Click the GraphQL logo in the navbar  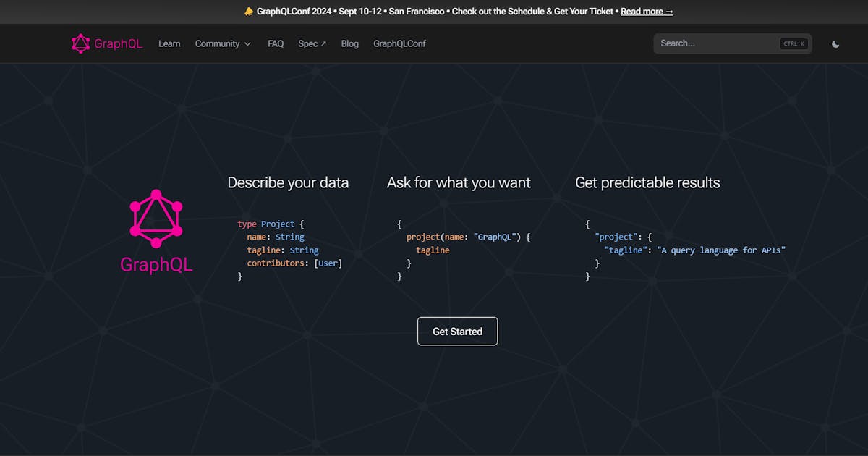[x=107, y=43]
